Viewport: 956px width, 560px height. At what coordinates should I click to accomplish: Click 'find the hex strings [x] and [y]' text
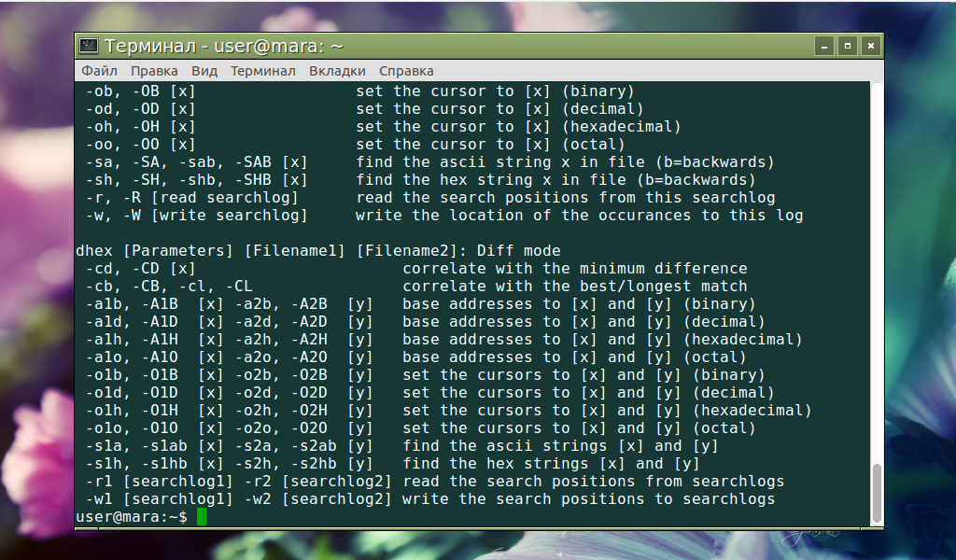tap(551, 463)
